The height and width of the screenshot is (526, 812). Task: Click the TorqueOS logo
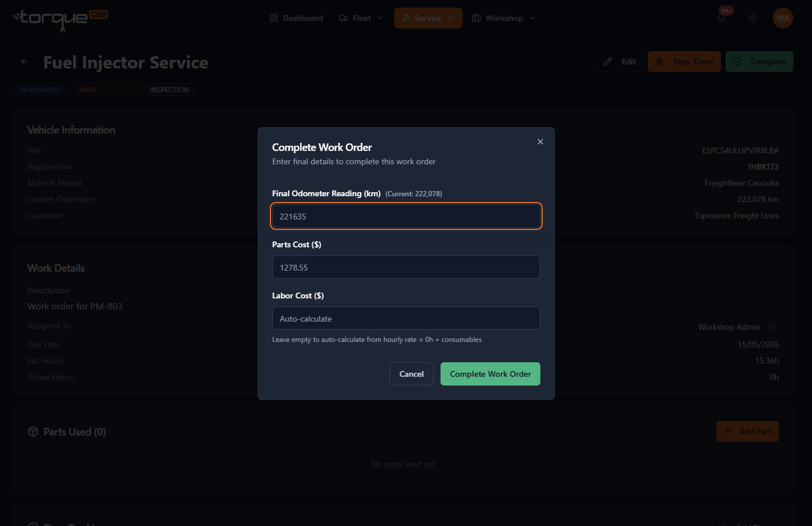[x=60, y=19]
